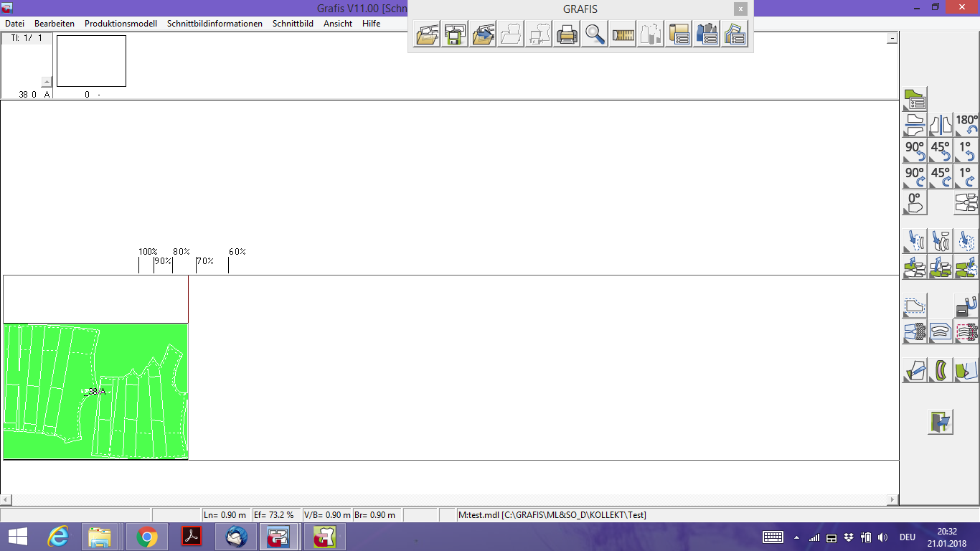The width and height of the screenshot is (980, 551).
Task: Reset piece rotation to 0°
Action: click(x=915, y=202)
